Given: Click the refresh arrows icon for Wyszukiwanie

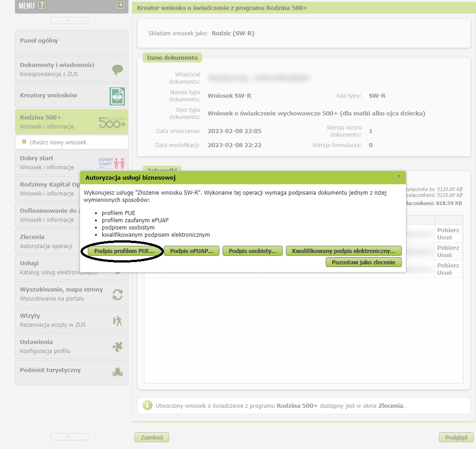Looking at the screenshot, I should [118, 294].
